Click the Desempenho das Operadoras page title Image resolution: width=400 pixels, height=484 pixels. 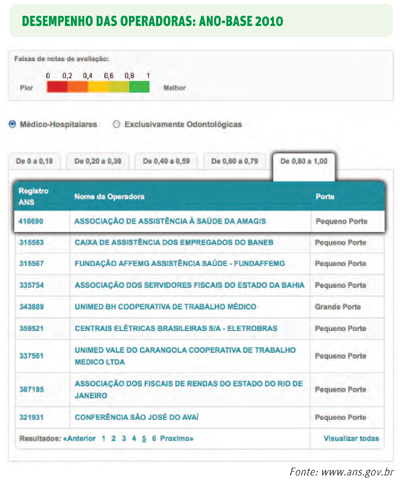pyautogui.click(x=153, y=21)
